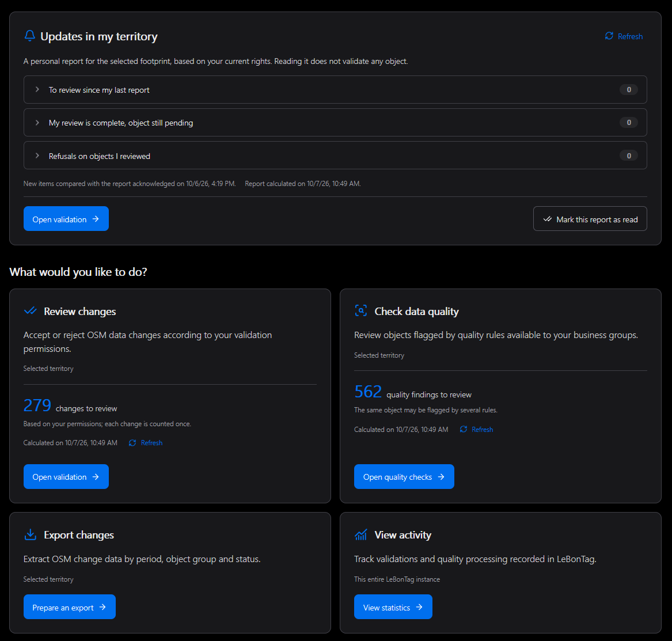Open validation from the Updates in my territory panel
Viewport: 672px width, 641px height.
(x=66, y=219)
